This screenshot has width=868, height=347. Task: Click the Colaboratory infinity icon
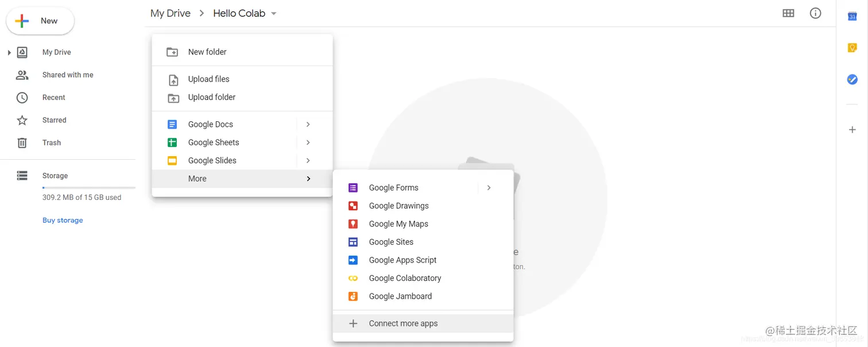click(353, 278)
